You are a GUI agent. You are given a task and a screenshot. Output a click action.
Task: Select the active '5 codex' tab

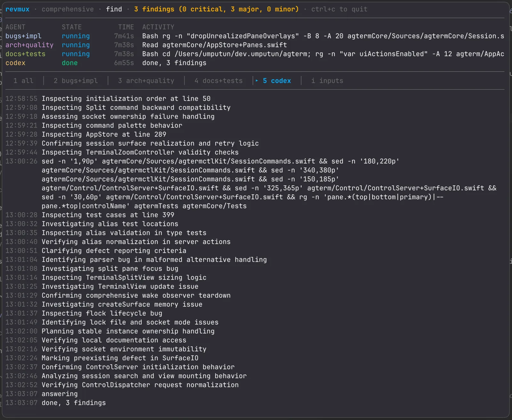(277, 81)
